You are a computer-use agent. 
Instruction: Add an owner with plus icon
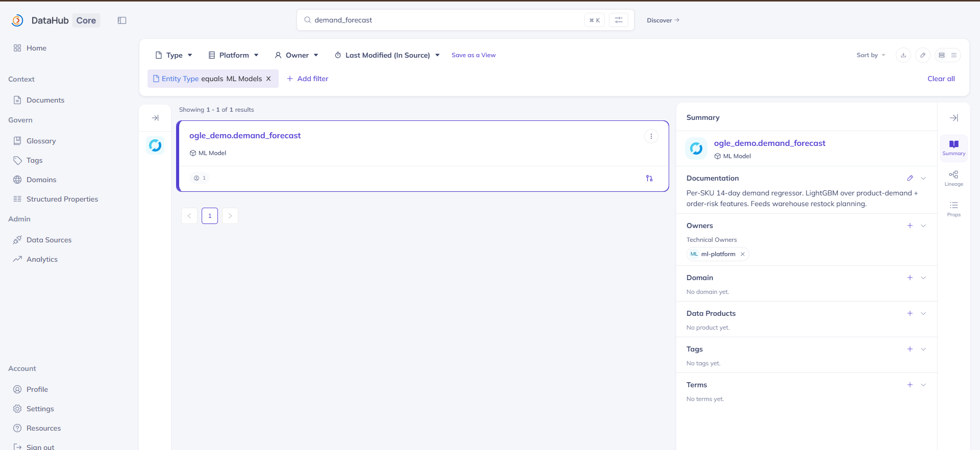pyautogui.click(x=910, y=226)
